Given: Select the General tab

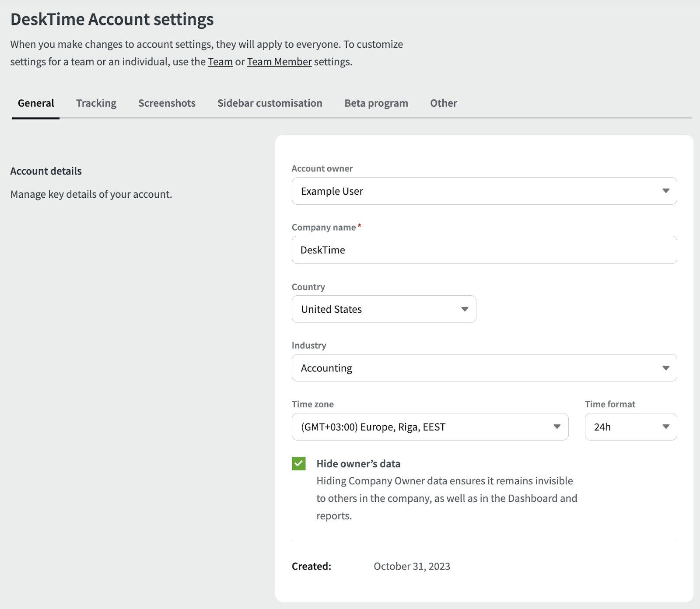Looking at the screenshot, I should (x=36, y=103).
